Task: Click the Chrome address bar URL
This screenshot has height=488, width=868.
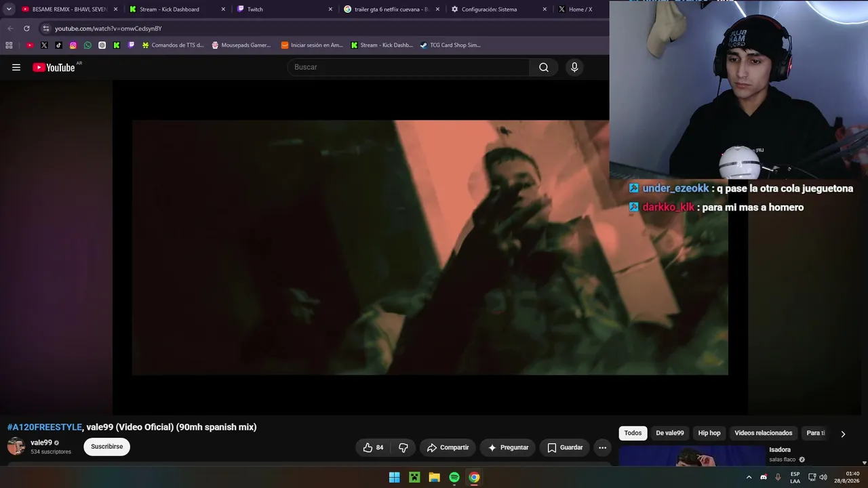Action: point(108,28)
